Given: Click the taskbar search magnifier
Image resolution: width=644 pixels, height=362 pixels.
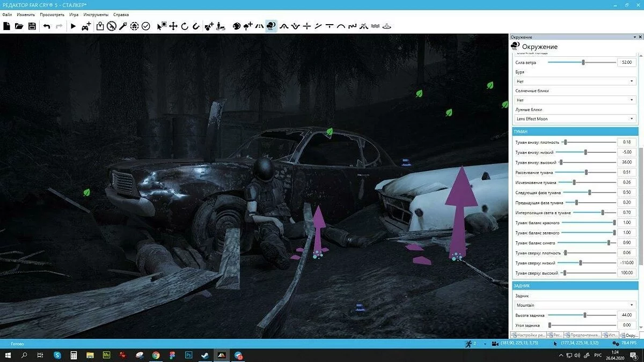Looking at the screenshot, I should pyautogui.click(x=24, y=355).
